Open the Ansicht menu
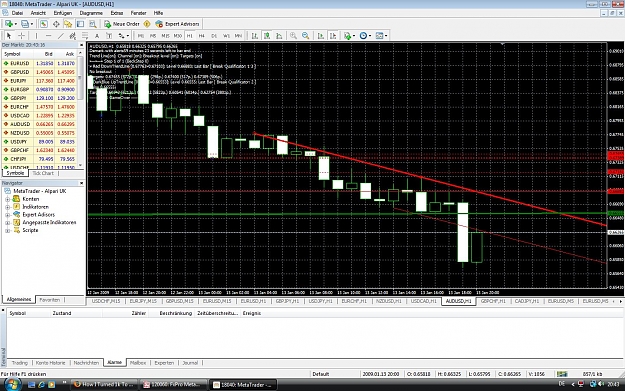Viewport: 625px width, 391px height. [38, 13]
